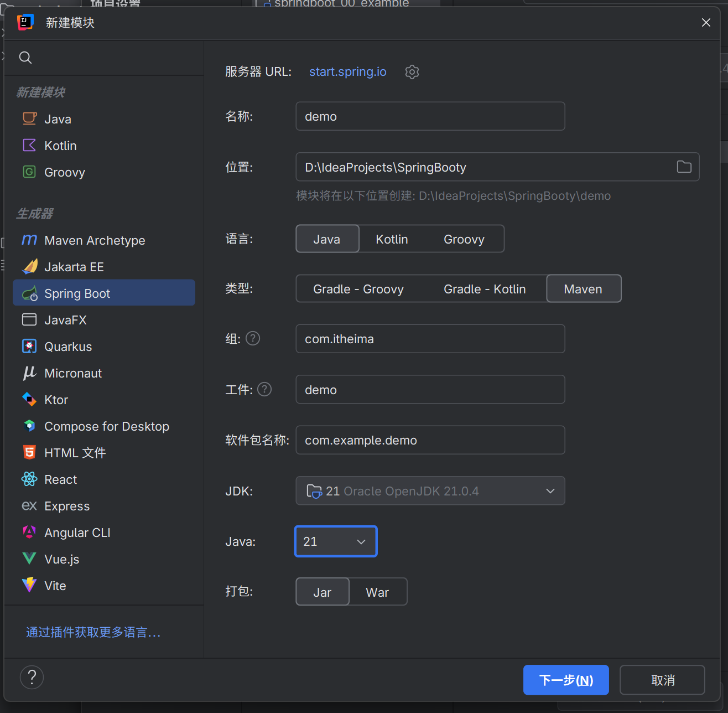Show help for the 工件 field

[265, 389]
